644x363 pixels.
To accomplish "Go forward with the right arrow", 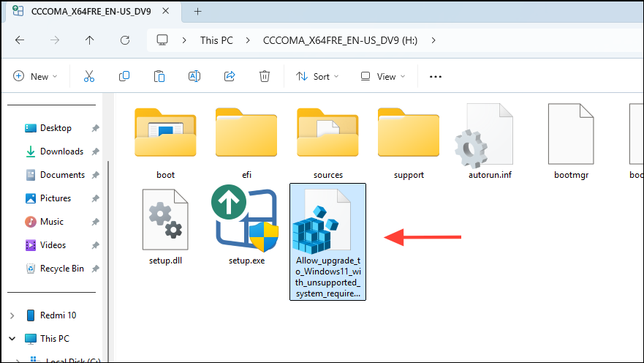I will [x=55, y=40].
